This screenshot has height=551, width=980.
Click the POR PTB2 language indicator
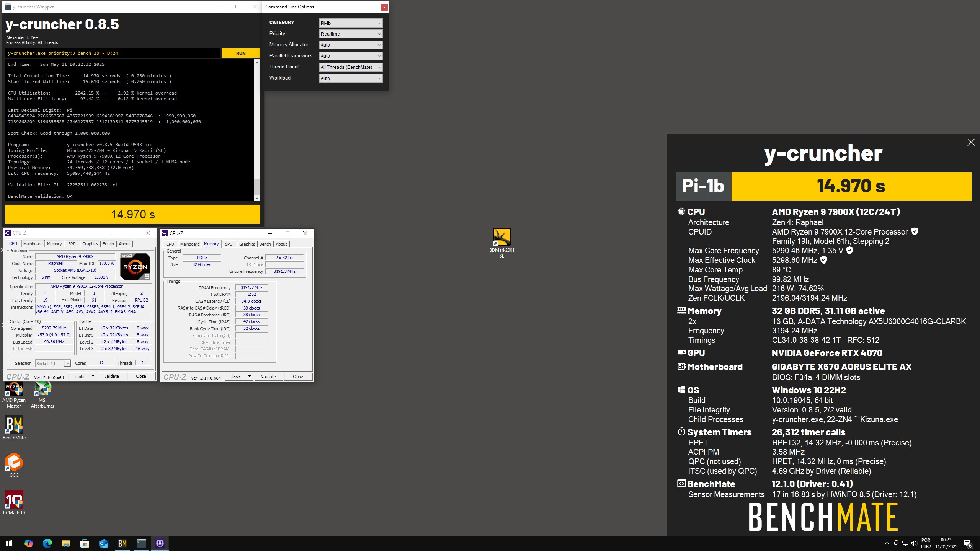coord(926,543)
